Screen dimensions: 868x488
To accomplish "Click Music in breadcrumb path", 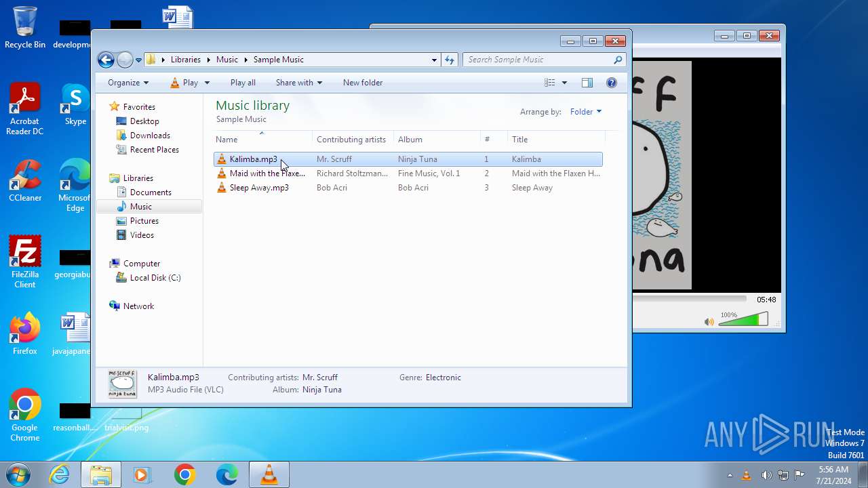I will pyautogui.click(x=227, y=60).
